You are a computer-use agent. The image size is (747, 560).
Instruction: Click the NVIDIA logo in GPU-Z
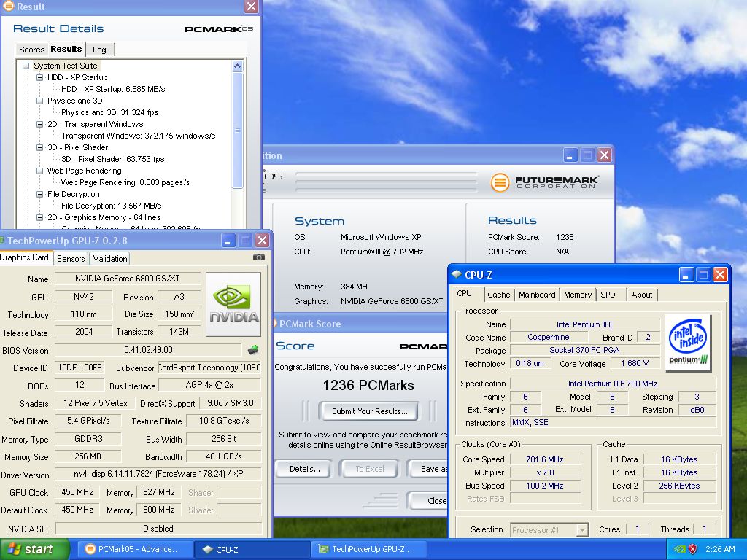(x=233, y=304)
